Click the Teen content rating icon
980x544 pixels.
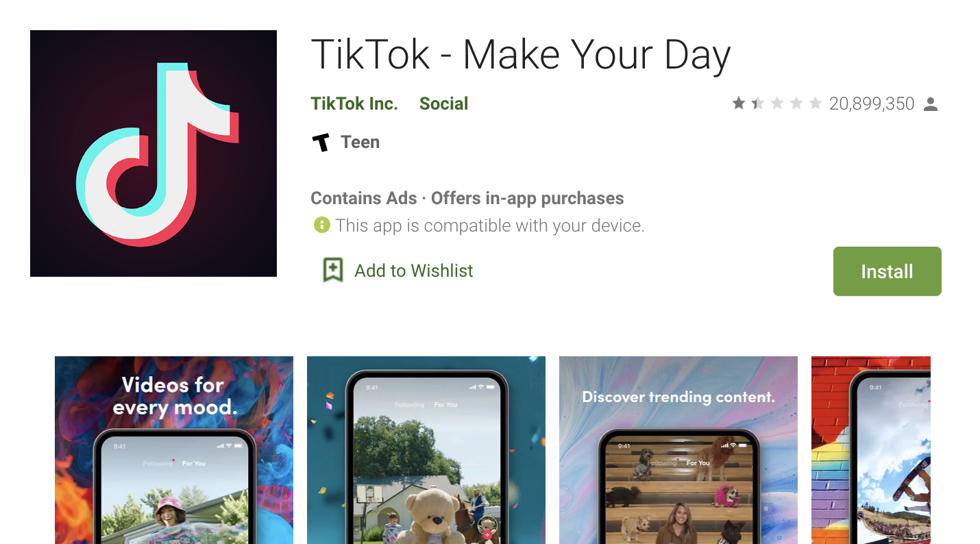321,143
